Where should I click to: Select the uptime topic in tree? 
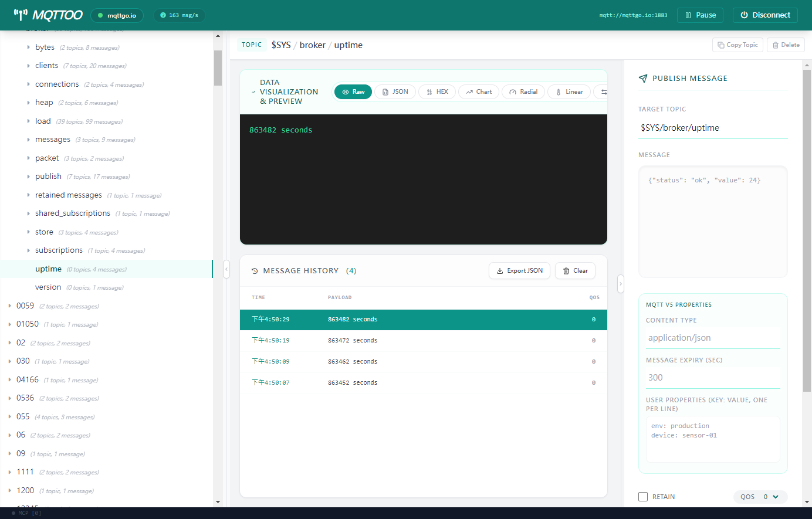(x=106, y=269)
